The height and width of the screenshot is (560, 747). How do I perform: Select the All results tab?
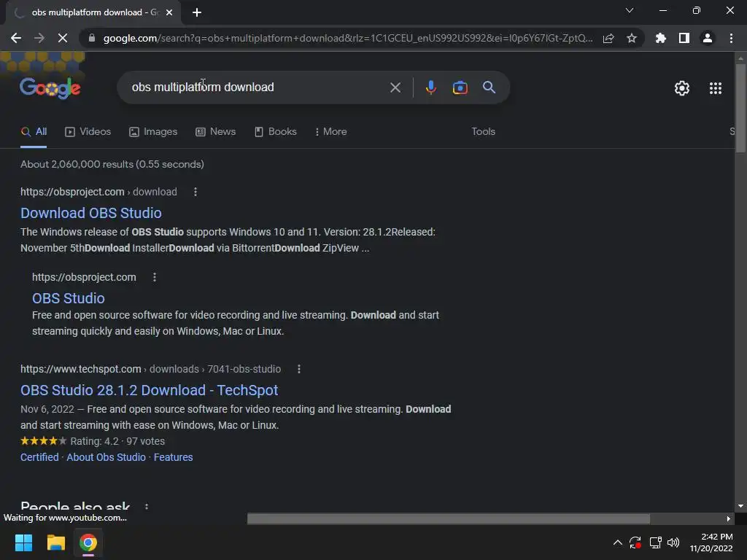tap(34, 132)
